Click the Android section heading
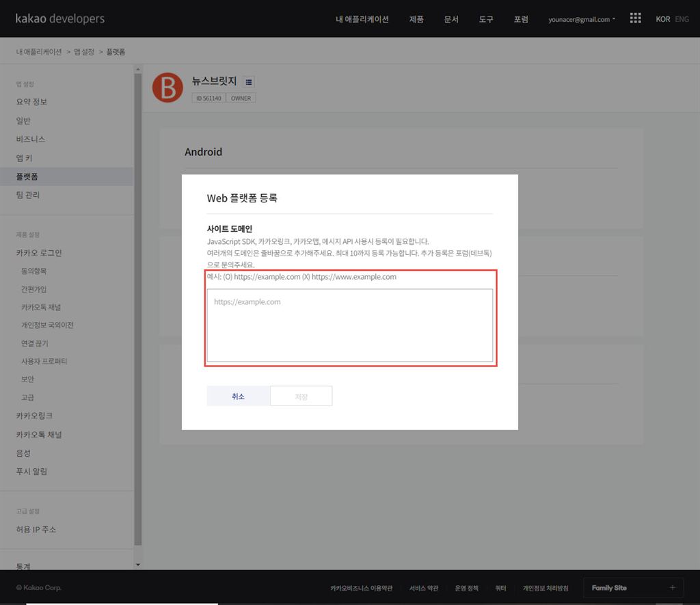 pyautogui.click(x=204, y=152)
